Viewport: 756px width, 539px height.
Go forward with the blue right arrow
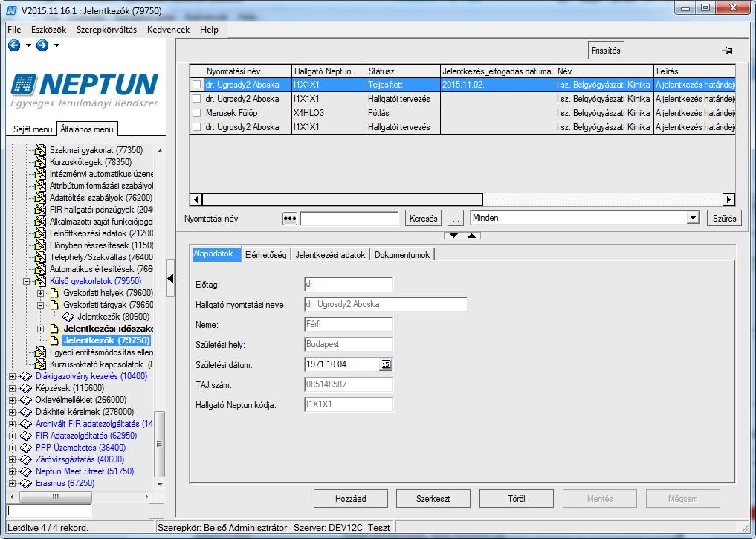[42, 45]
